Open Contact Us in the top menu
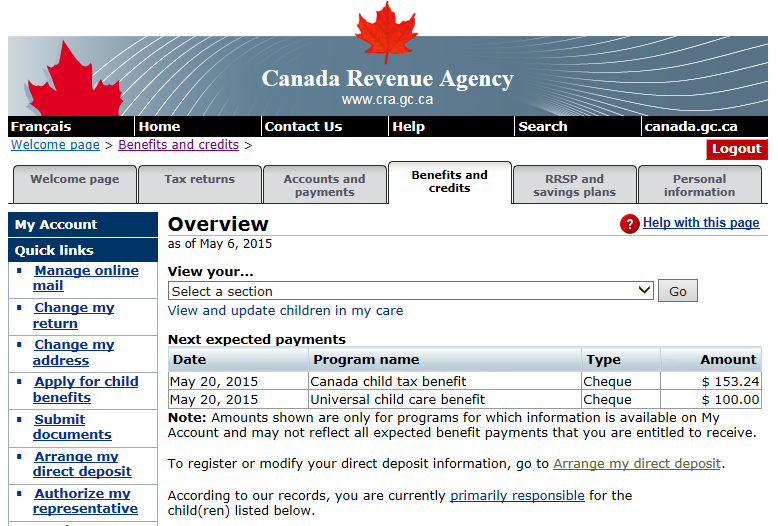Image resolution: width=778 pixels, height=526 pixels. coord(303,127)
